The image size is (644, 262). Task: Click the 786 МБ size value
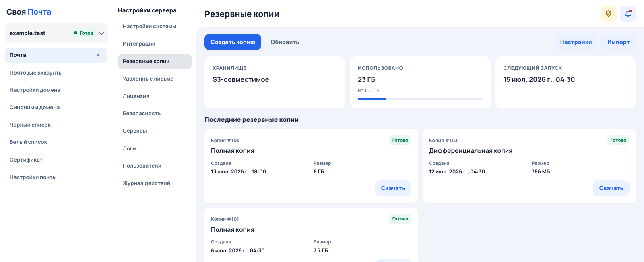(541, 172)
